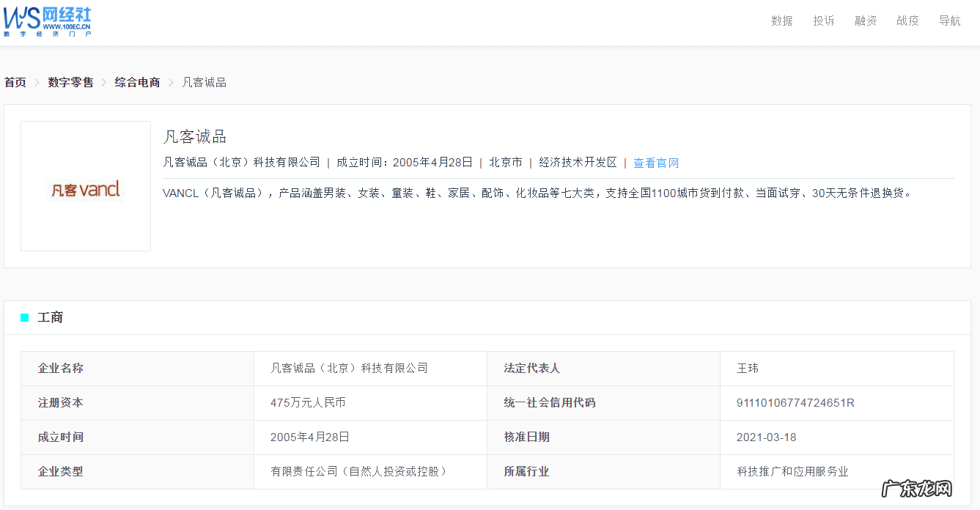The image size is (980, 510).
Task: Navigate to 首页 via breadcrumb
Action: click(15, 82)
